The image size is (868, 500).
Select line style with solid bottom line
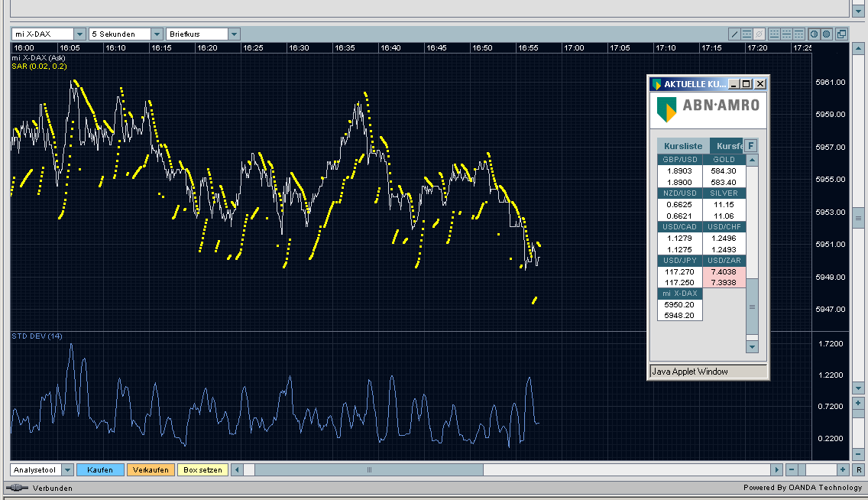[x=774, y=34]
